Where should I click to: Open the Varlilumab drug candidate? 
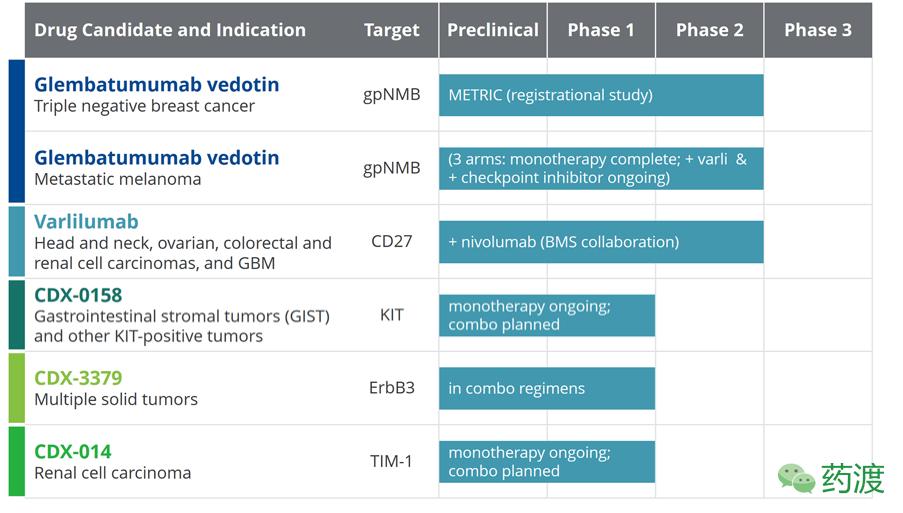(x=86, y=222)
